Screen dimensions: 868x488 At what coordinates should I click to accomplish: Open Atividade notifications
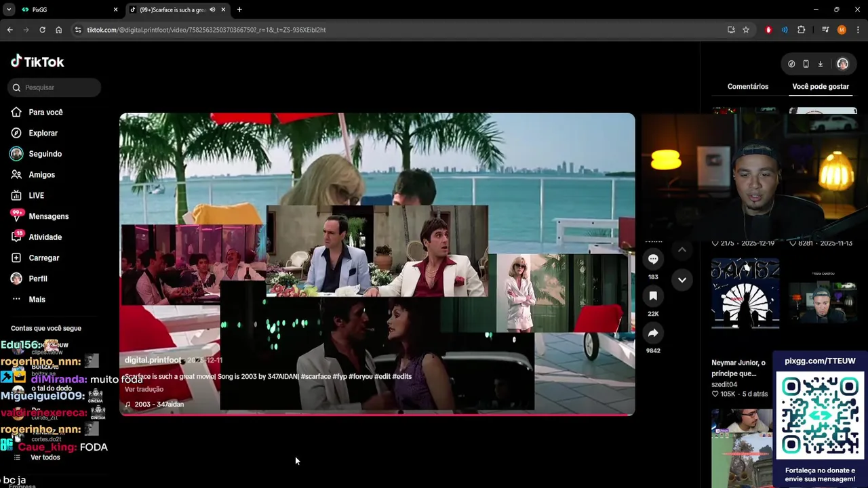point(45,237)
